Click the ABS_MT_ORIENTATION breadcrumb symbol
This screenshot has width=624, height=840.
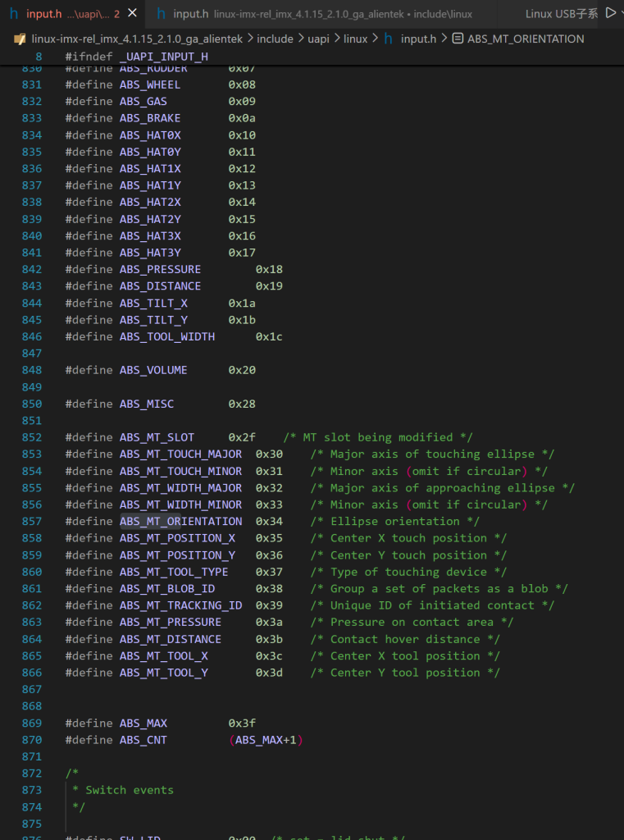pyautogui.click(x=526, y=39)
